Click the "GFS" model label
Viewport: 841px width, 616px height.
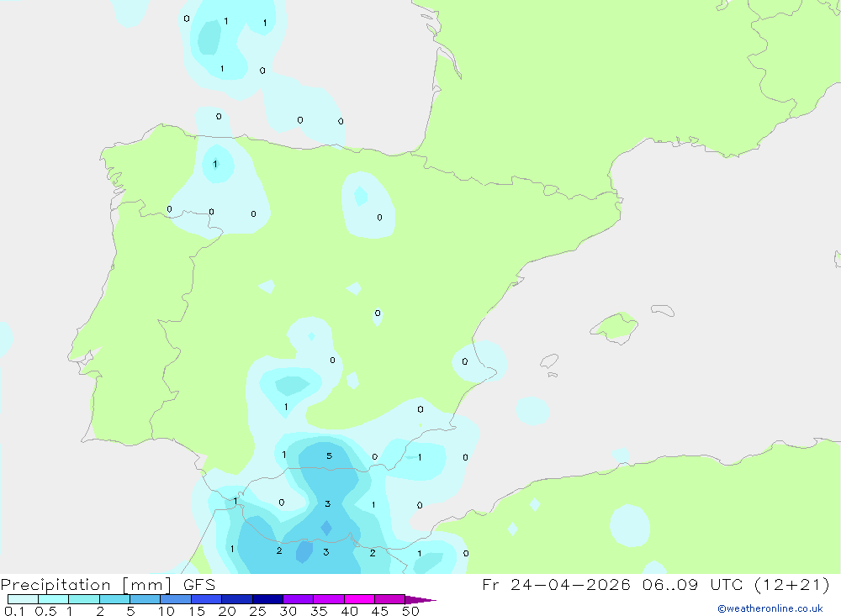199,584
